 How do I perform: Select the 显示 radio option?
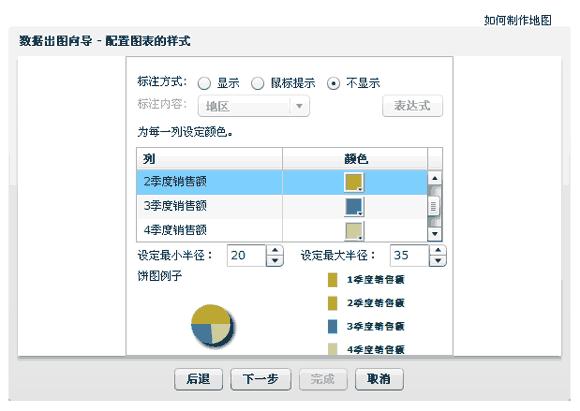(x=204, y=83)
